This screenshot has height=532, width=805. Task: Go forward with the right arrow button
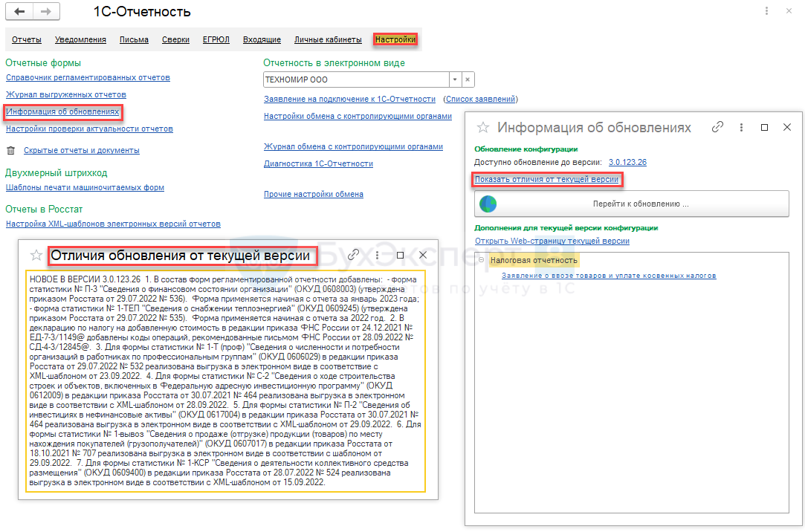[46, 11]
